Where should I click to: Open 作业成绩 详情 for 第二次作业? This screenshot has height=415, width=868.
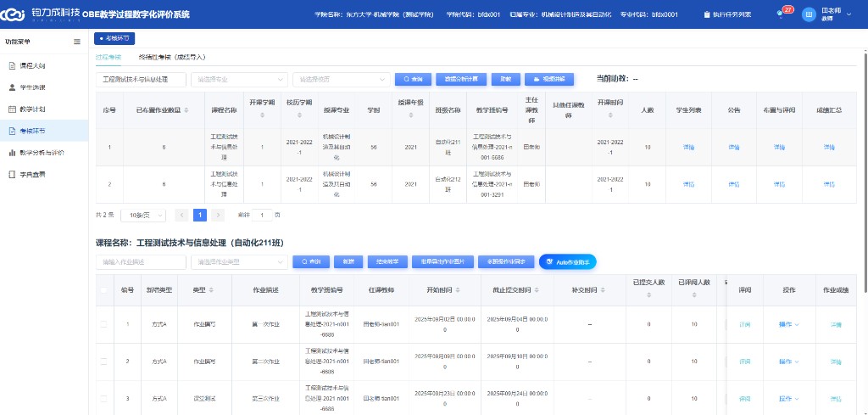tap(836, 362)
